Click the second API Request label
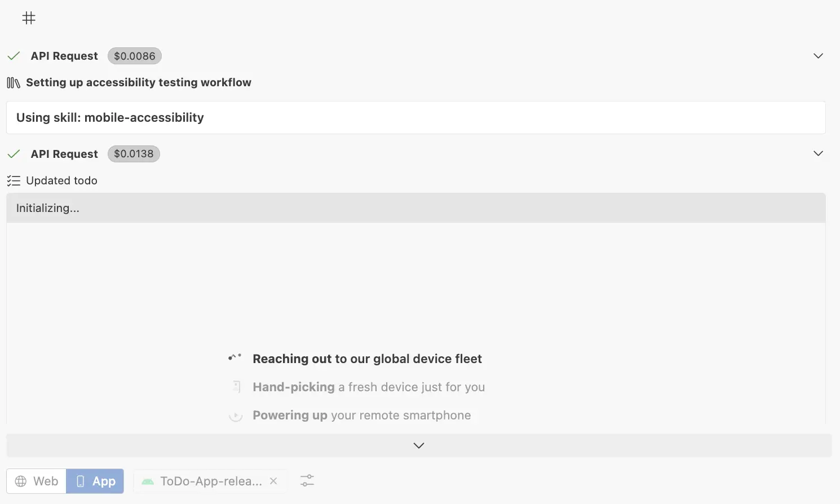 click(x=64, y=154)
